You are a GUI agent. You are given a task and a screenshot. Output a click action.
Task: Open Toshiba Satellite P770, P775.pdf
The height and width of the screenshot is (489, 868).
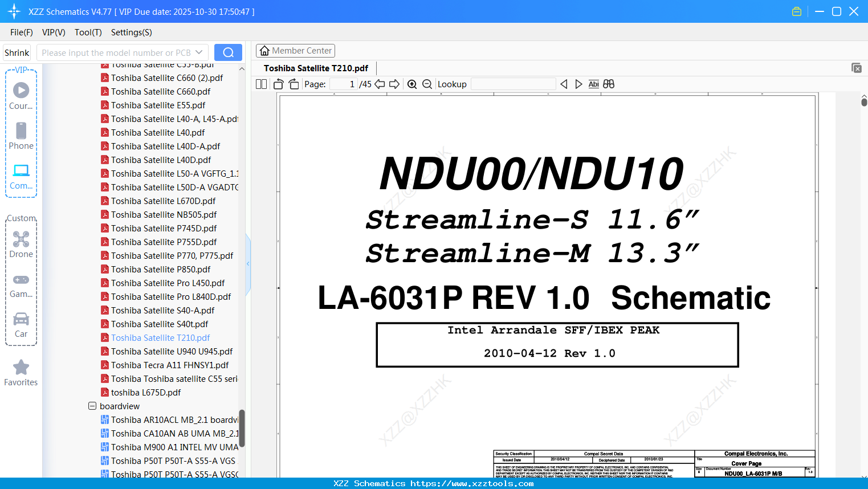click(x=167, y=256)
